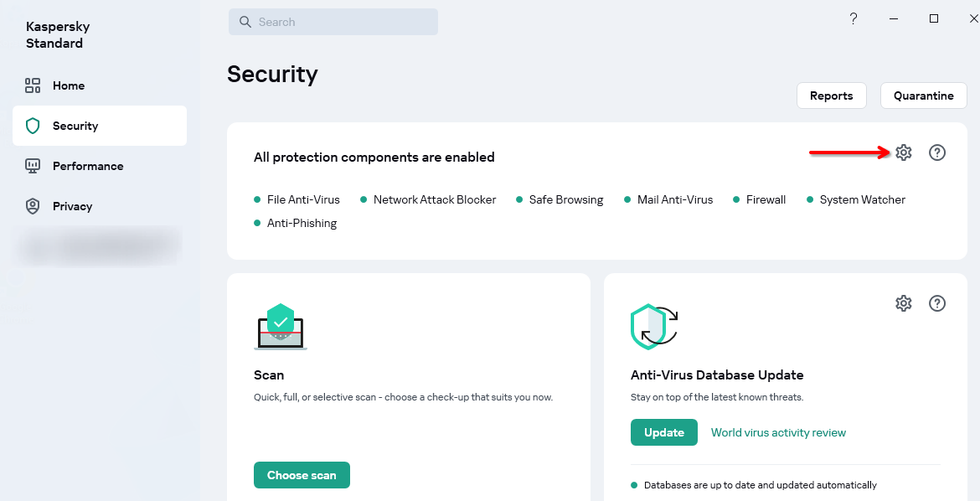Viewport: 980px width, 501px height.
Task: Click 'Quick, full, or selective scan' description
Action: click(x=403, y=396)
